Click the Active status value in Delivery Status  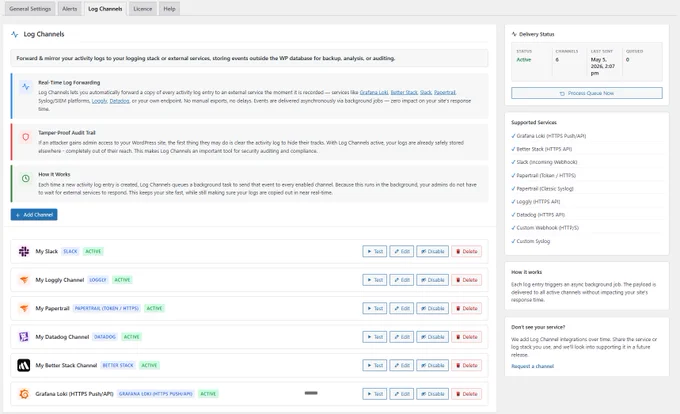523,60
